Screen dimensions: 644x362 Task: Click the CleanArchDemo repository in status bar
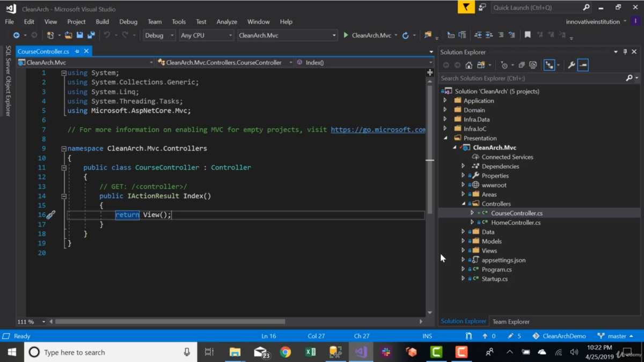pos(559,336)
